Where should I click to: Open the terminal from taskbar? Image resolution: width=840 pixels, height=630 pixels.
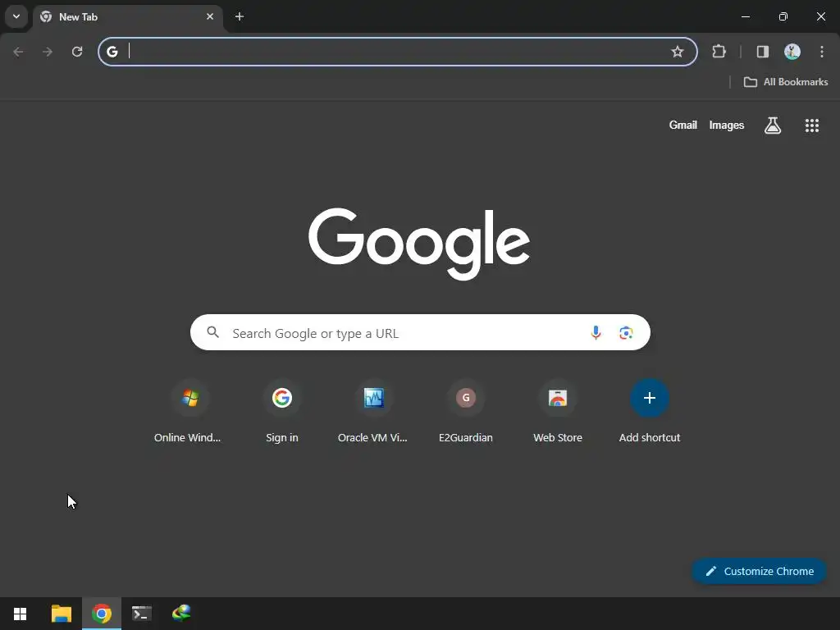(141, 614)
